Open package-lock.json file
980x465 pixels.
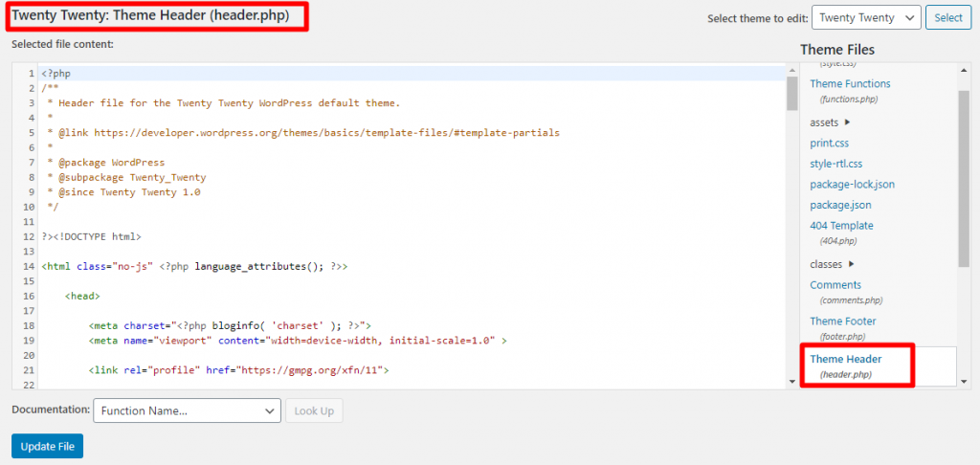[853, 185]
